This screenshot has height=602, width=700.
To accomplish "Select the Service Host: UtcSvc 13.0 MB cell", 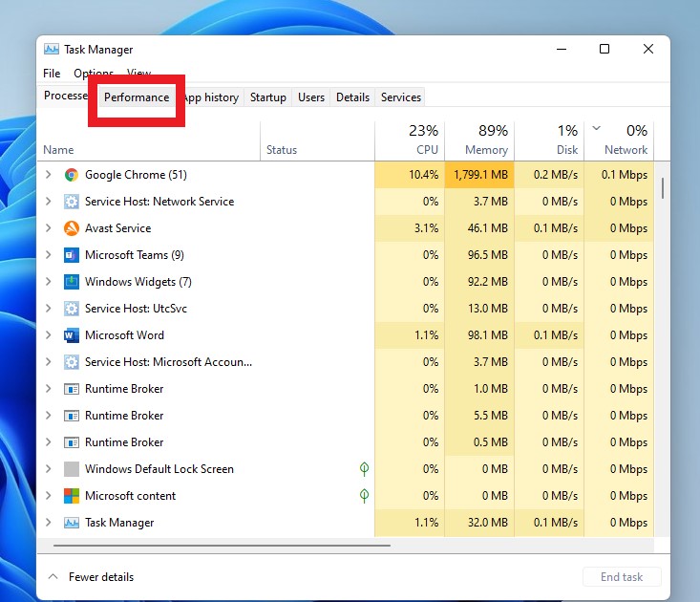I will [x=479, y=309].
